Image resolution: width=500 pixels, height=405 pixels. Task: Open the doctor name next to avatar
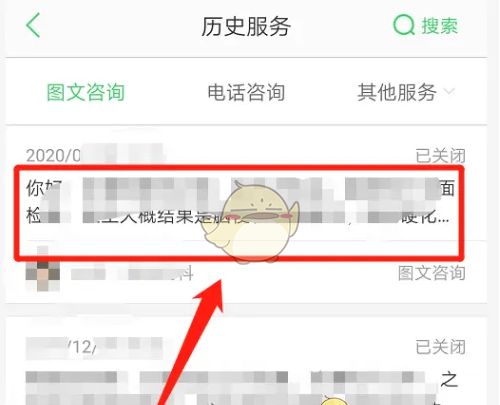pos(132,274)
